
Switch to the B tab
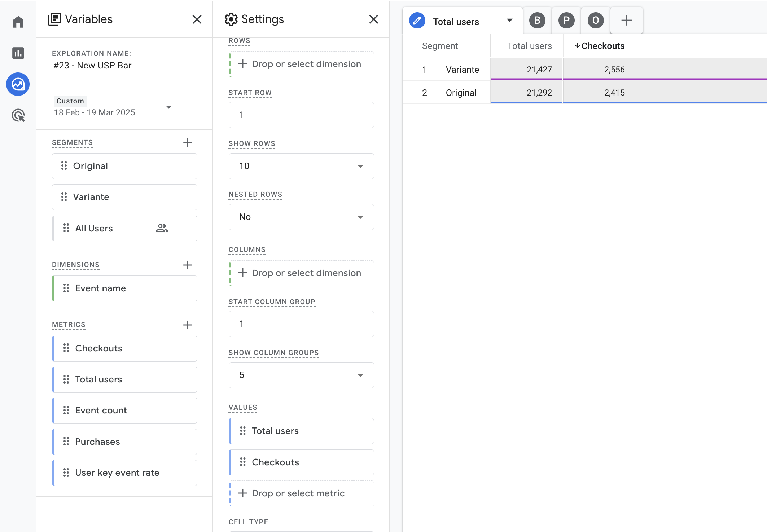click(538, 21)
